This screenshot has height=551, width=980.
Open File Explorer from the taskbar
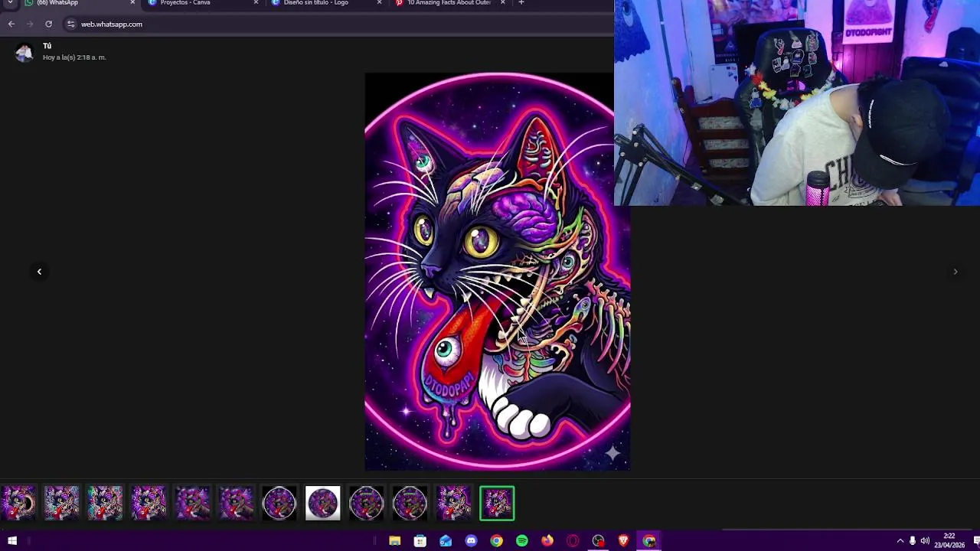coord(394,541)
